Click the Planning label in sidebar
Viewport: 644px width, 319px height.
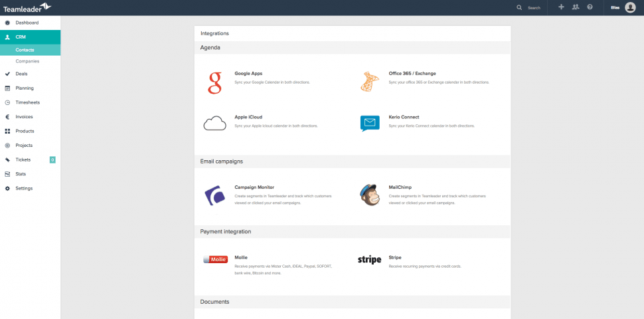tap(25, 88)
